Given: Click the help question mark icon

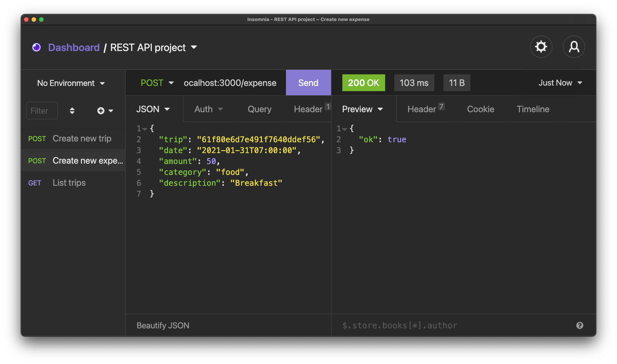Looking at the screenshot, I should coord(579,325).
